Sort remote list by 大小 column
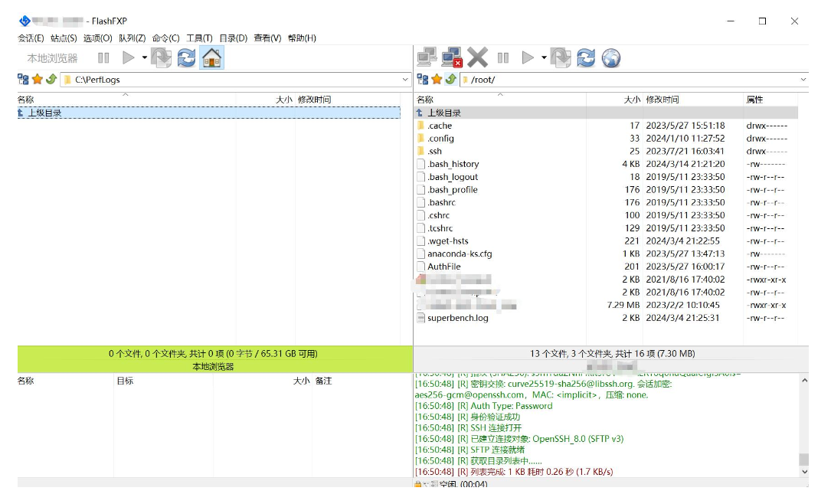The width and height of the screenshot is (831, 504). click(614, 100)
